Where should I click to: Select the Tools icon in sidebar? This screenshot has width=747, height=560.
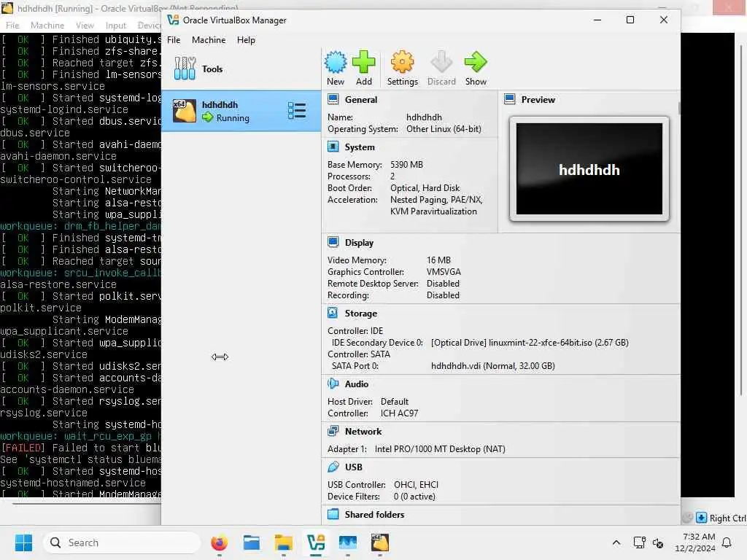(x=185, y=69)
